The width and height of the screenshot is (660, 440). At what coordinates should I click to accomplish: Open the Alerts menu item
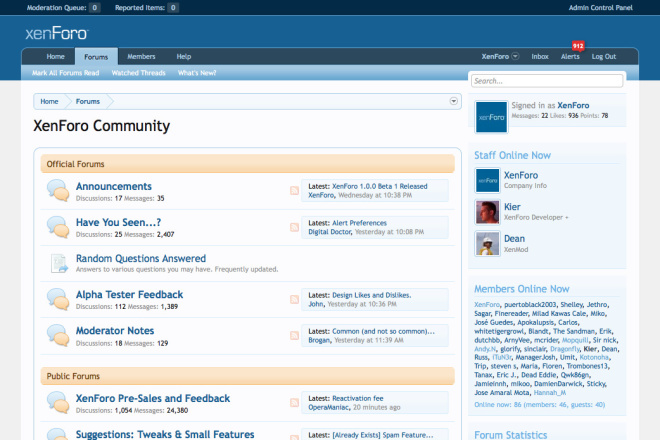point(570,56)
